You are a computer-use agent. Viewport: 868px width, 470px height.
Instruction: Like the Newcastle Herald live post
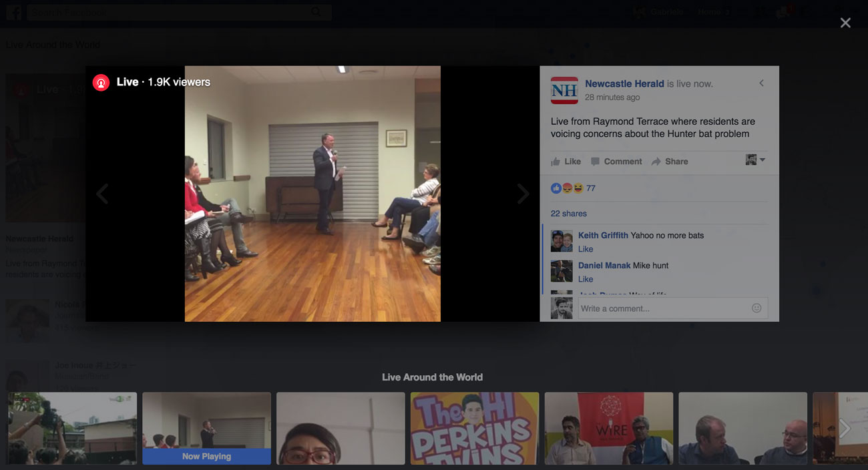click(566, 162)
